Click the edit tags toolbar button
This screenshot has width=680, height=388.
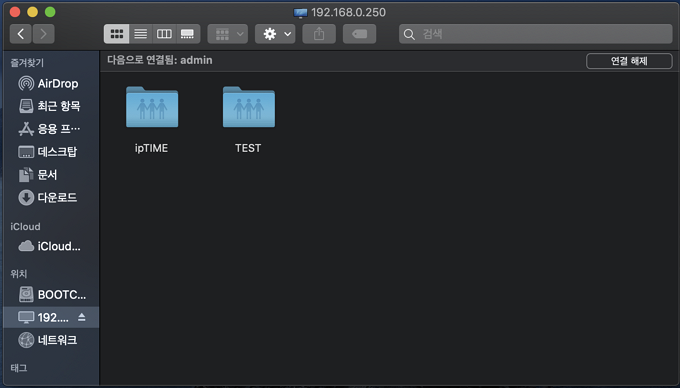[360, 34]
